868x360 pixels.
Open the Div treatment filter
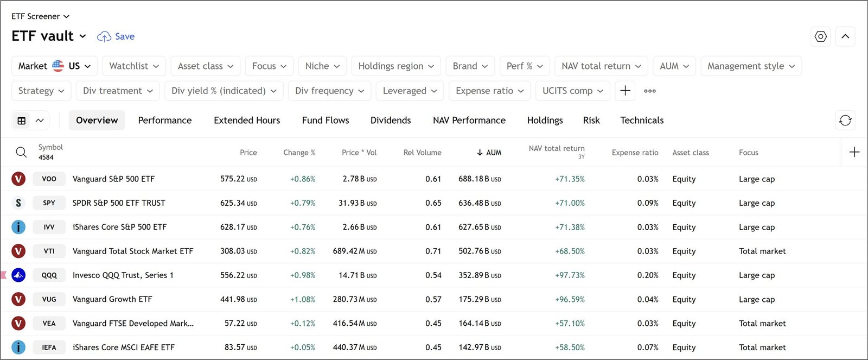click(118, 91)
